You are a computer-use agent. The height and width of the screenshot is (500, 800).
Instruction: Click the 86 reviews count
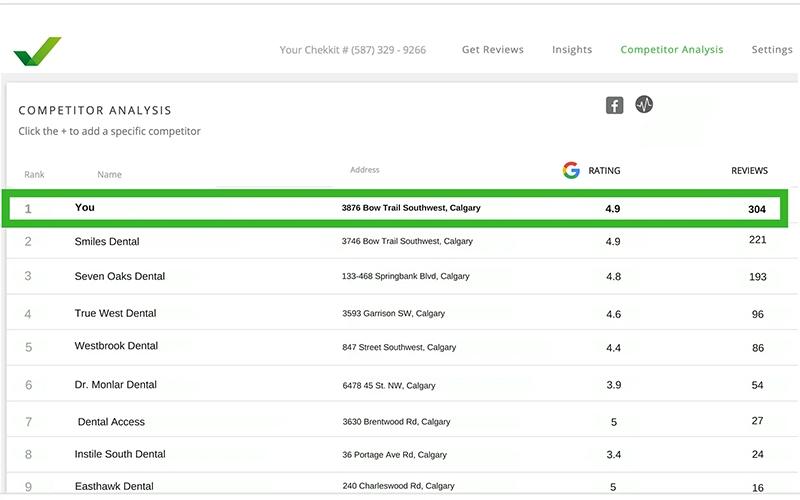coord(758,348)
